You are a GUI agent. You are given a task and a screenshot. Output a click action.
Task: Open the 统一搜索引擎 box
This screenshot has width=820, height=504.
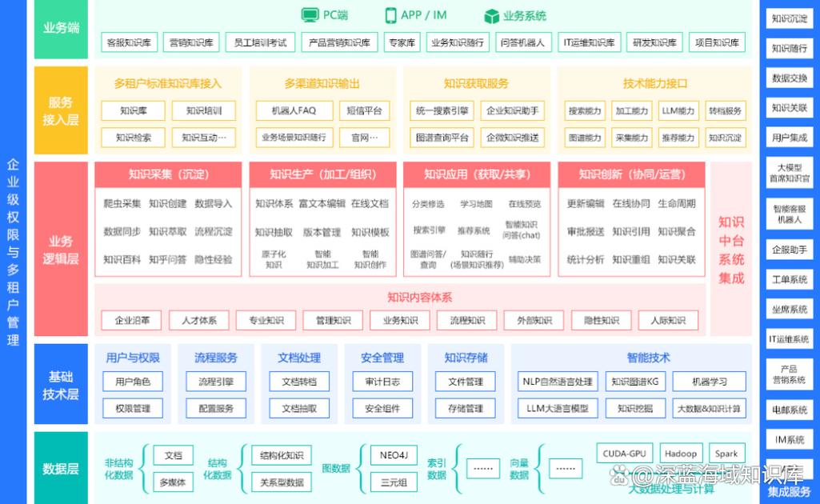tap(442, 111)
